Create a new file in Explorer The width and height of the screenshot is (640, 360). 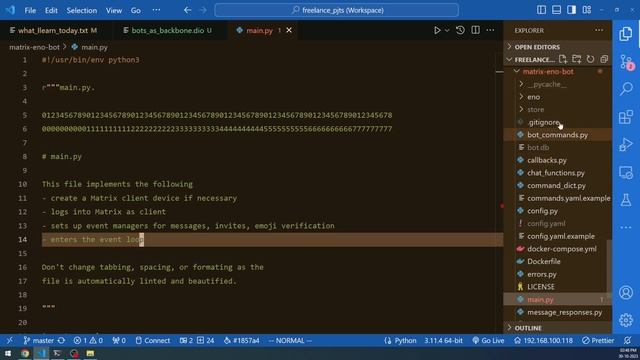point(563,59)
